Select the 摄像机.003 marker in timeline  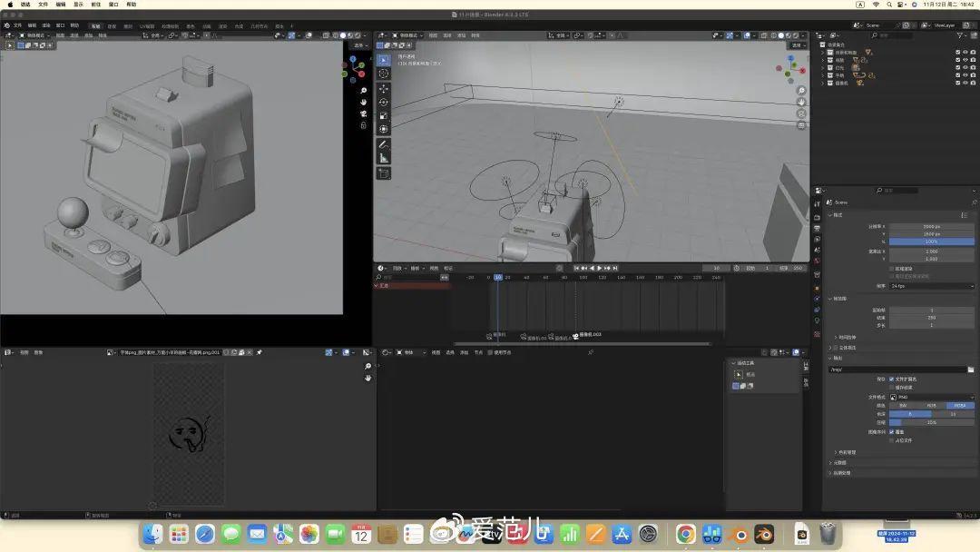click(x=577, y=335)
